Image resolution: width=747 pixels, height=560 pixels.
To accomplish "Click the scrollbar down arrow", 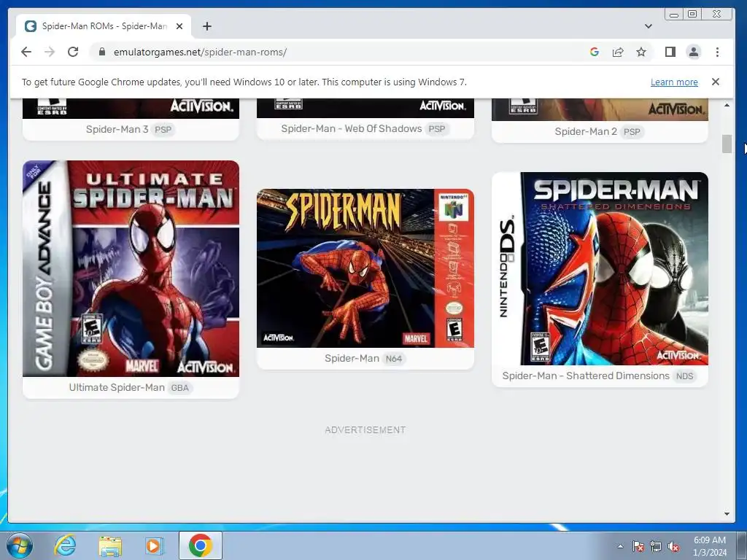I will pyautogui.click(x=727, y=514).
